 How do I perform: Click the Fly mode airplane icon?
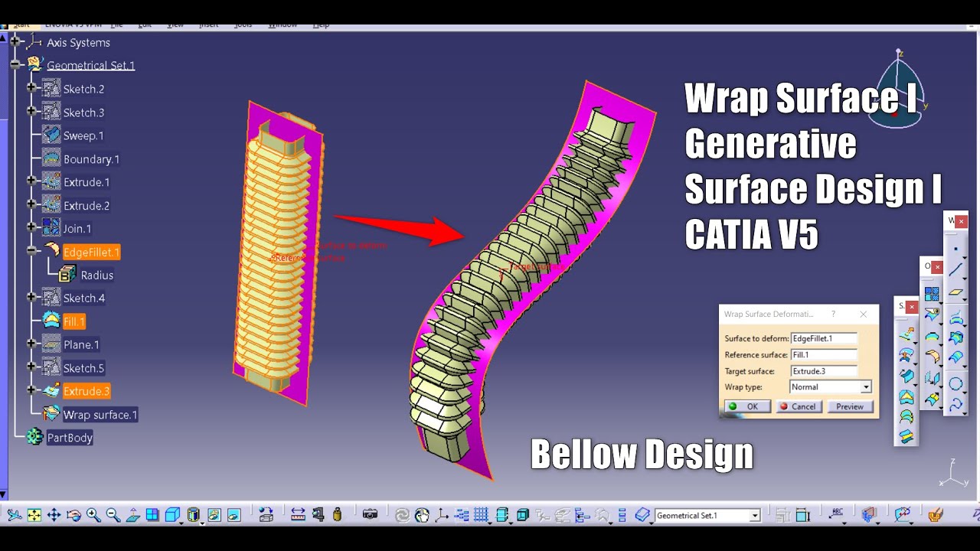15,515
